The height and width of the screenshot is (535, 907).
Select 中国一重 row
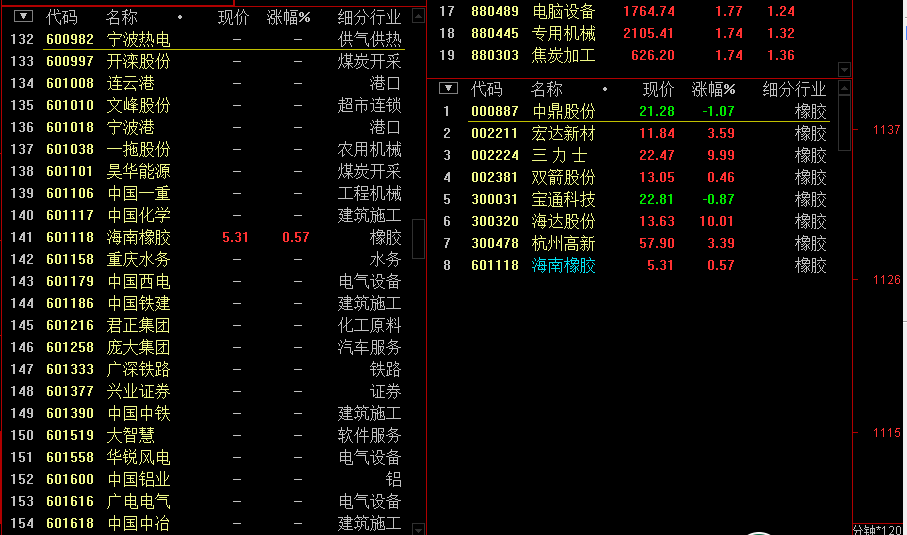pyautogui.click(x=207, y=193)
